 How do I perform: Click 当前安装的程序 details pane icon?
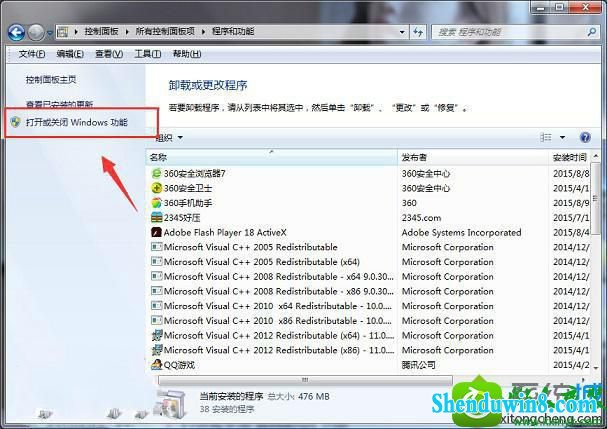169,403
